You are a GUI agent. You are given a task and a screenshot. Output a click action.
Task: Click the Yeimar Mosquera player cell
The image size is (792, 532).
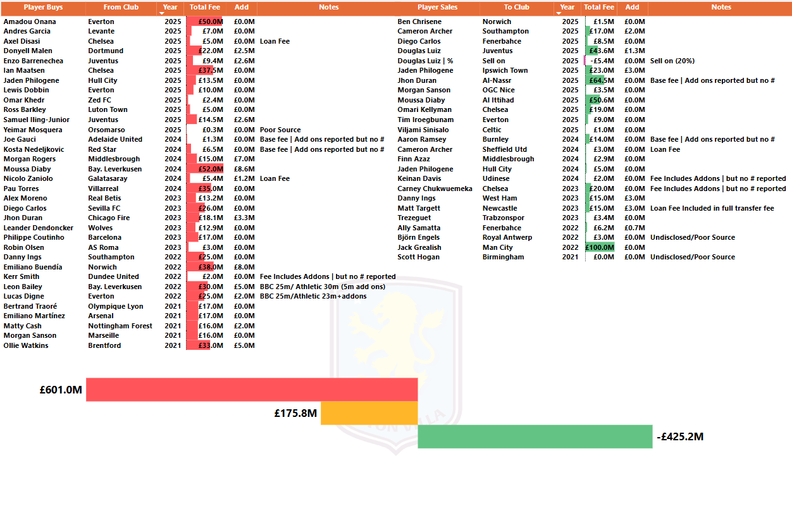coord(32,130)
